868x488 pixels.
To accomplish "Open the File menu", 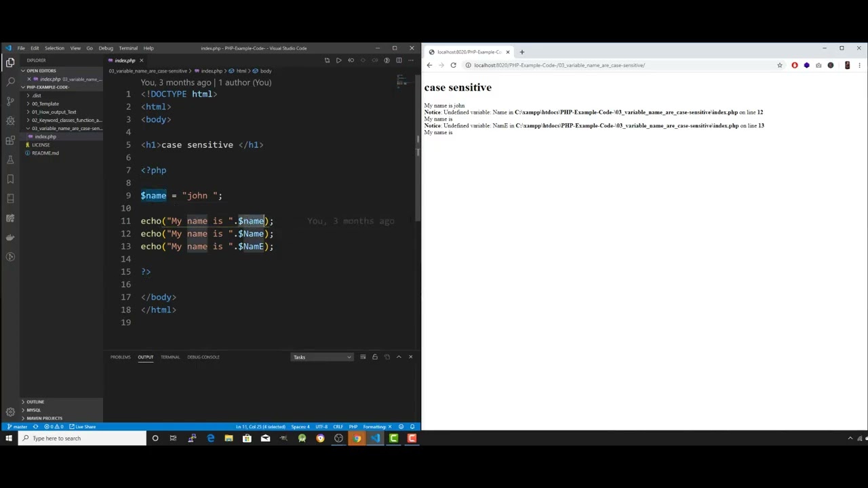I will pos(21,48).
